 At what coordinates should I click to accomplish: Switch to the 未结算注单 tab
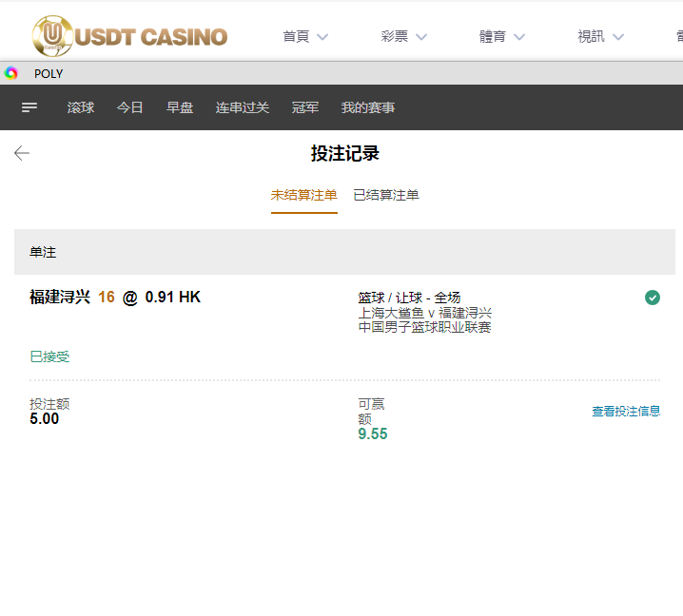tap(304, 195)
